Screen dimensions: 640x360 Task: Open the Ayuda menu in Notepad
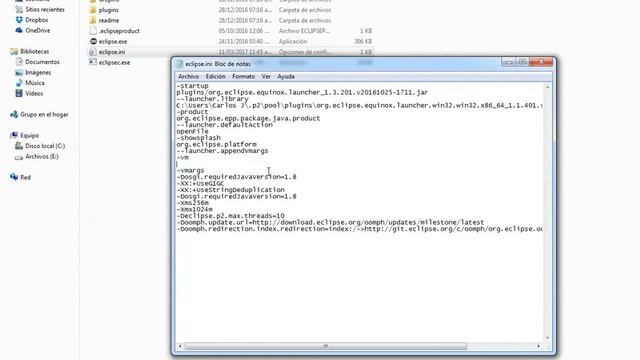286,76
